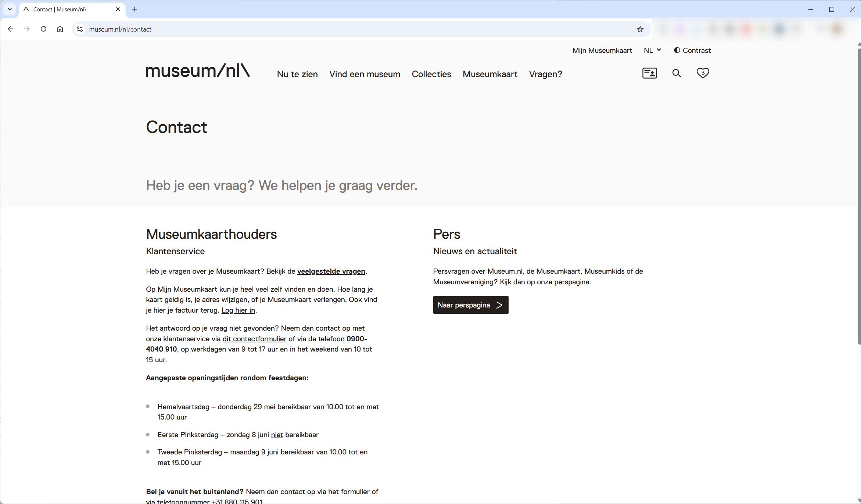Click the Contact page heading
This screenshot has height=504, width=861.
pyautogui.click(x=176, y=127)
